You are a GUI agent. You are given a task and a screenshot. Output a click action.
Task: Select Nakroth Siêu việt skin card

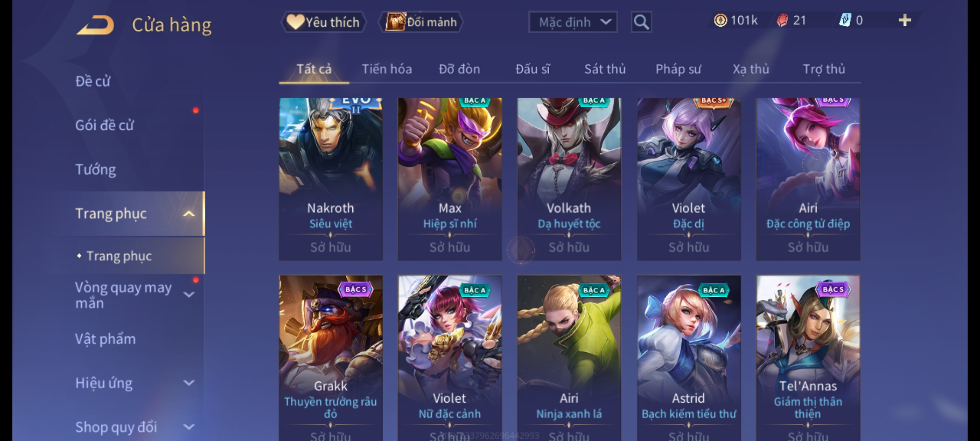tap(331, 179)
